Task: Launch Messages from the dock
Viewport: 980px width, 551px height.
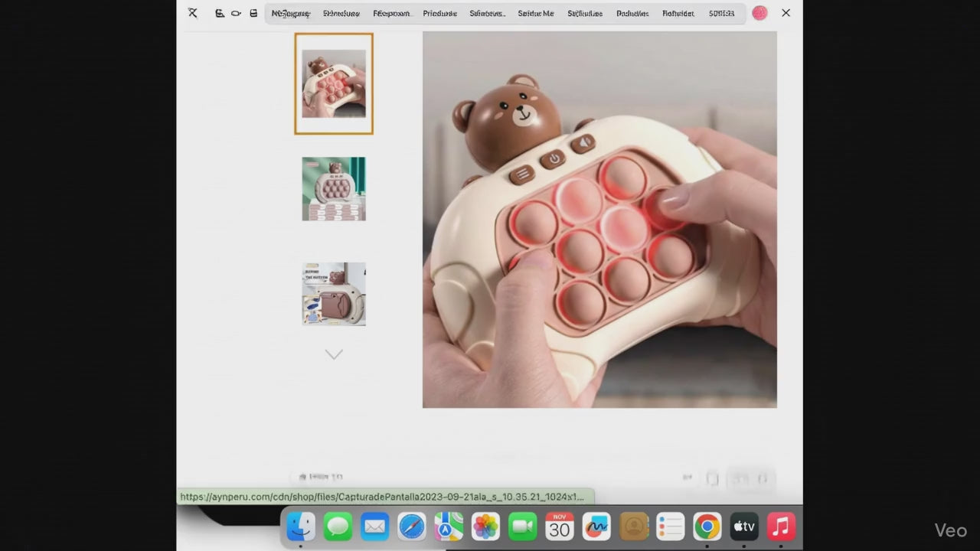Action: point(338,527)
